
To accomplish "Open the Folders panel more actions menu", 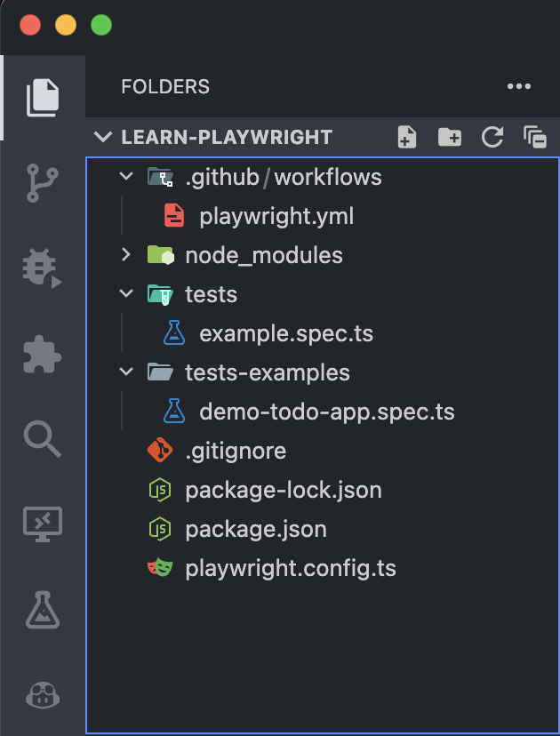I will click(518, 86).
